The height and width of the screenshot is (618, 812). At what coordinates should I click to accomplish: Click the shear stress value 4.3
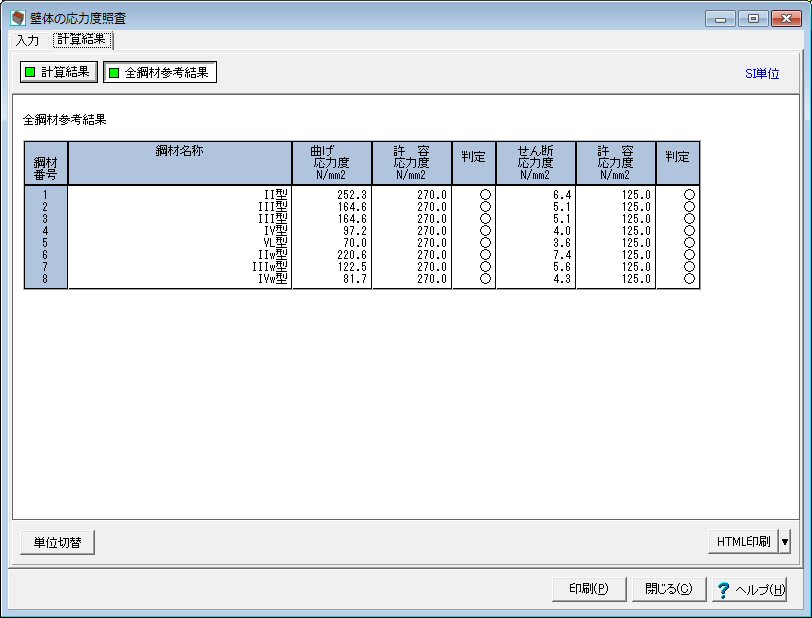coord(562,279)
